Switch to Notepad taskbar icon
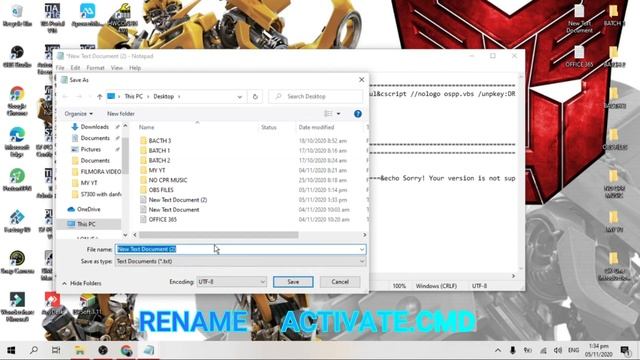This screenshot has height=360, width=640. point(149,350)
